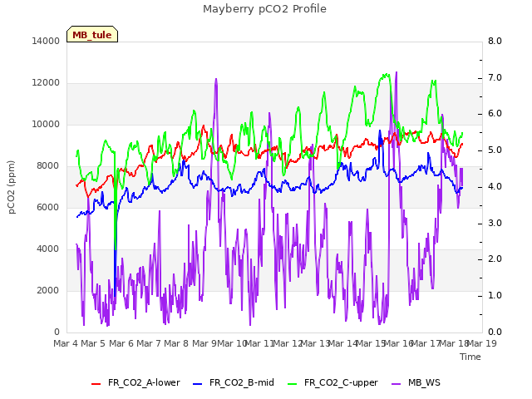
Task: Click the chart title Mayberry pCO2 Profile
Action: coord(264,9)
